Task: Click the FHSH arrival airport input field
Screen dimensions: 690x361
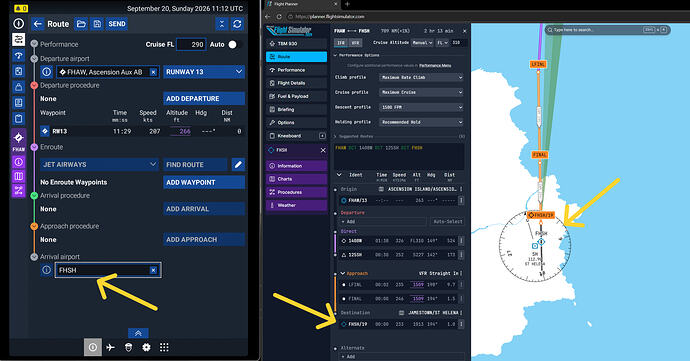Action: coord(108,270)
